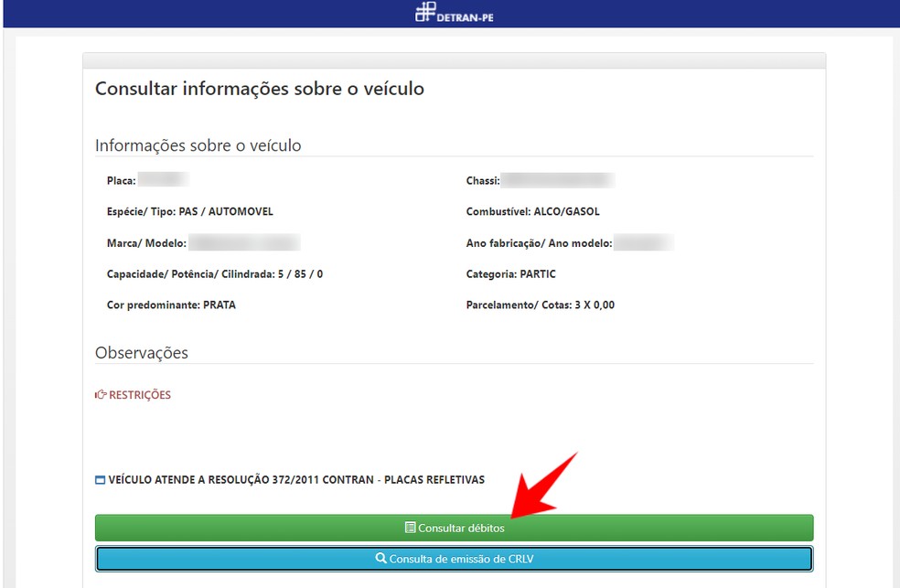
Task: Click the page title 'Consultar informações sobre o veículo'
Action: 260,89
